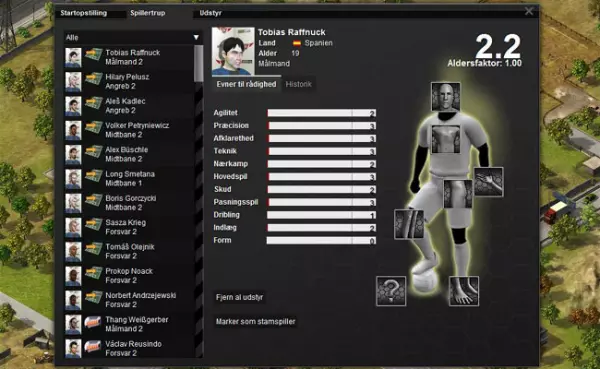600x369 pixels.
Task: Select the foot boots equipment slot
Action: 464,291
